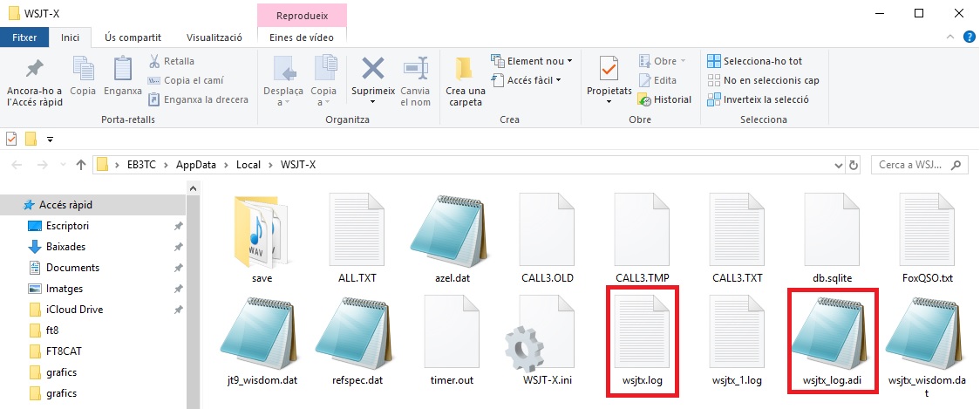Open the Obre dropdown
Screen dimensions: 980x409
pos(662,61)
